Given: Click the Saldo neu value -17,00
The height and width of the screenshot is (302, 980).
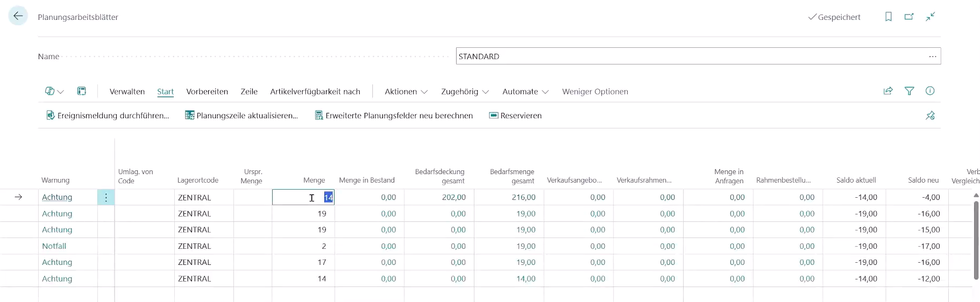Looking at the screenshot, I should tap(929, 246).
